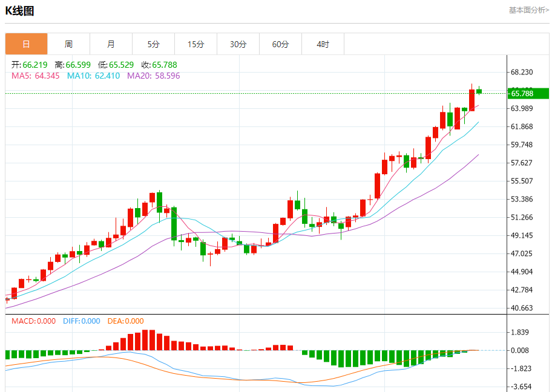The image size is (552, 392).
Task: Click the 68.230 price axis label
Action: tap(522, 72)
